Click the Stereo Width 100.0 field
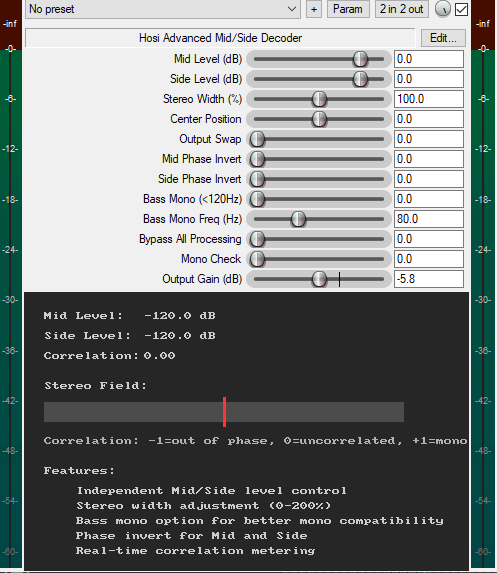The image size is (497, 573). point(429,99)
